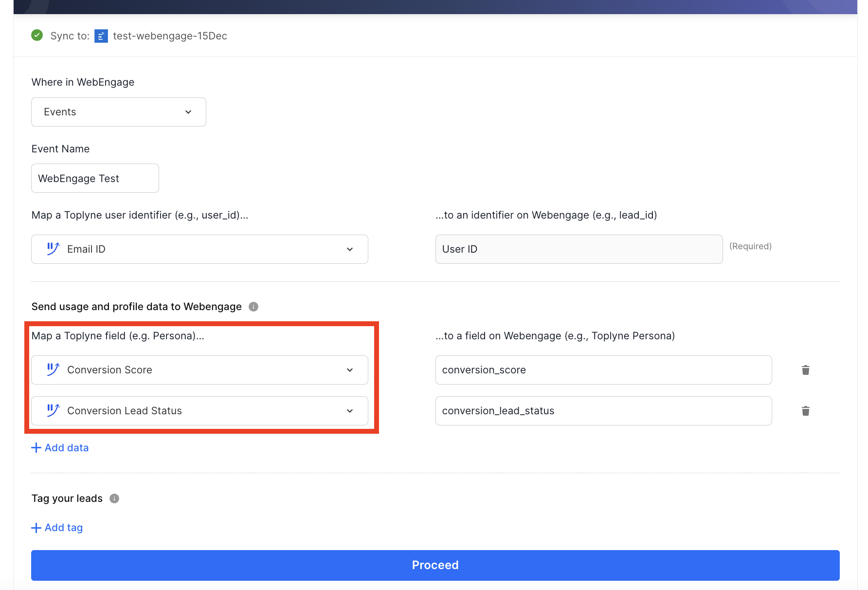Click the chevron in Email ID dropdown

click(350, 249)
